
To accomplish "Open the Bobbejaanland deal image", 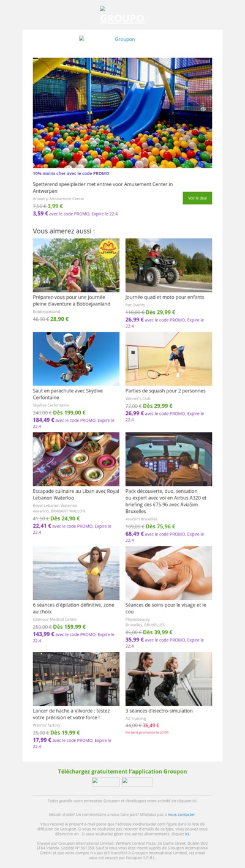I will 76,265.
